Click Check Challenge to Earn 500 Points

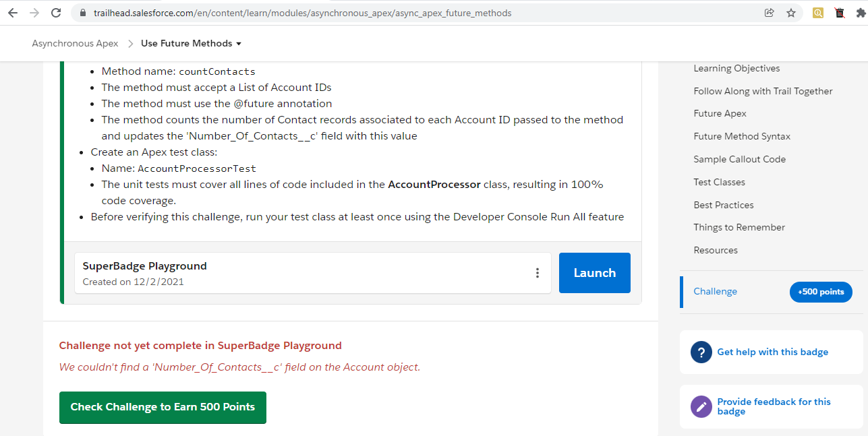(x=162, y=407)
